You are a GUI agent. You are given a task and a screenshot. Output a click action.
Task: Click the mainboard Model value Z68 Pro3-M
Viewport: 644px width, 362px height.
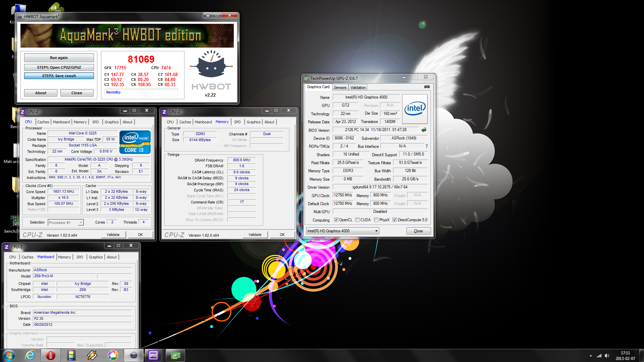(65, 276)
